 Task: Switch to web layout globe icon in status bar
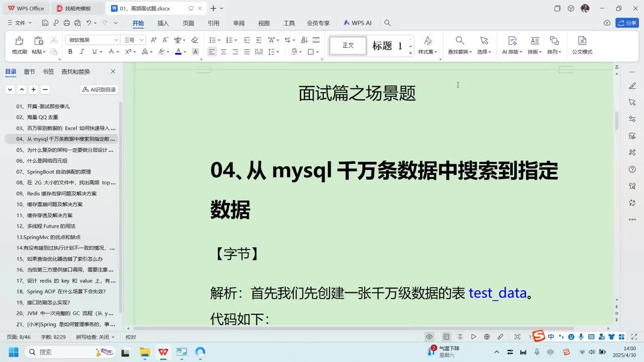click(487, 337)
